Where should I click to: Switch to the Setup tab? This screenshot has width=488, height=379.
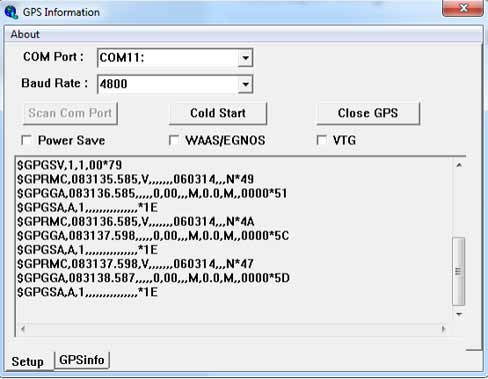28,361
